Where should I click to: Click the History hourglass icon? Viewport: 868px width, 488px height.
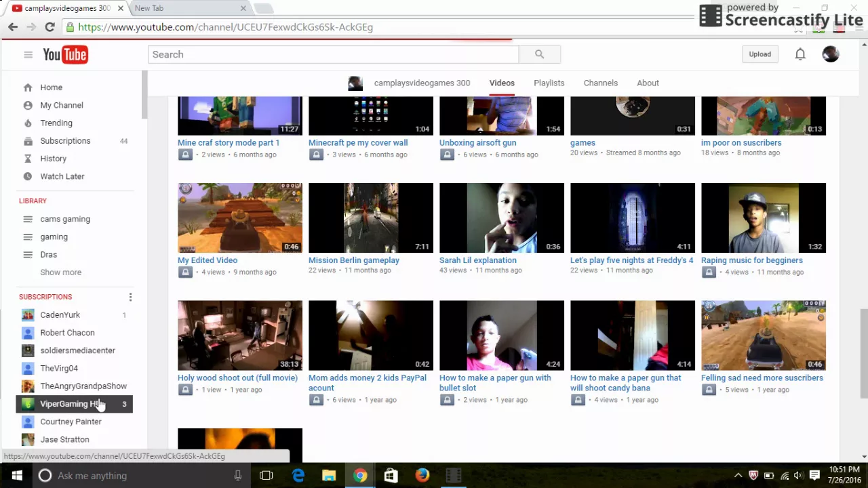[28, 159]
